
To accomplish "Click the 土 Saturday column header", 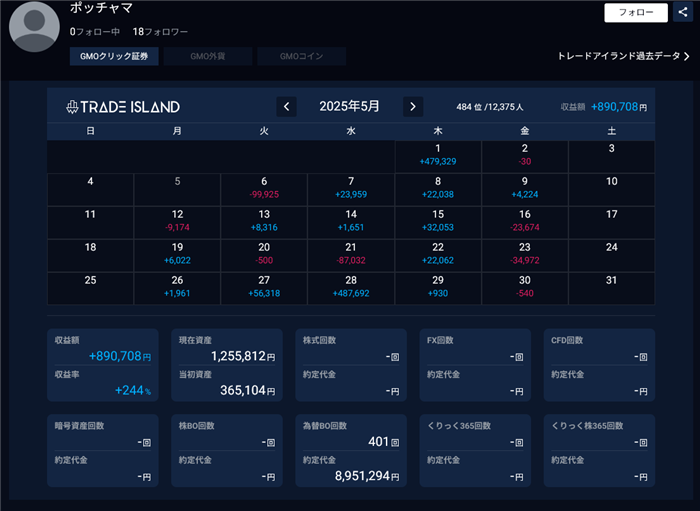I will click(x=612, y=131).
